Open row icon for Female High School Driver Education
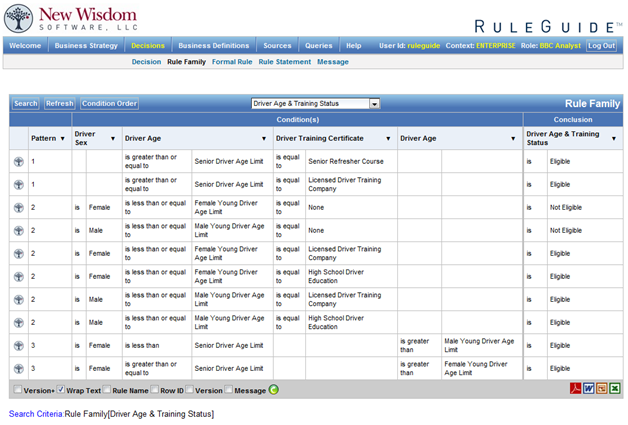 pos(19,277)
